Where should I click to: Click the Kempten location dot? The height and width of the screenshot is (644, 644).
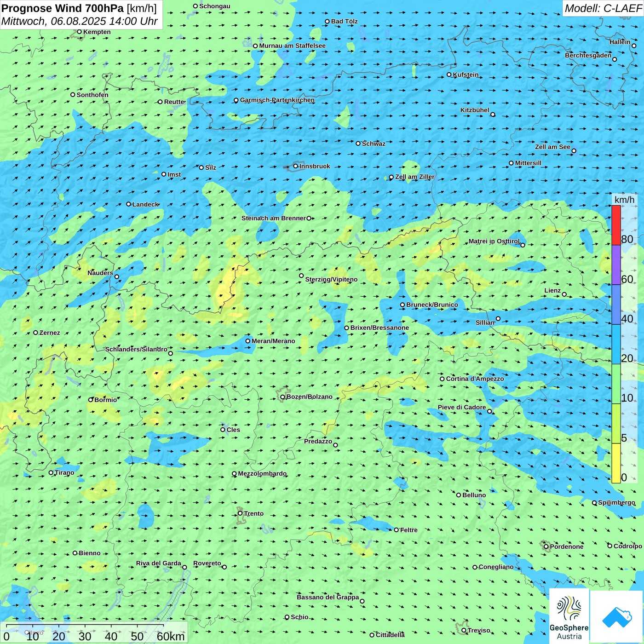point(80,32)
